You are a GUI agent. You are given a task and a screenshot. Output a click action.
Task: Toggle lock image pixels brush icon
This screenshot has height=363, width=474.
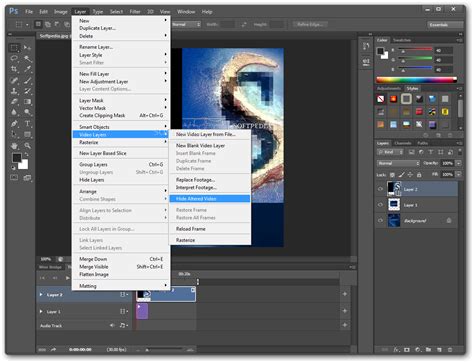(402, 175)
